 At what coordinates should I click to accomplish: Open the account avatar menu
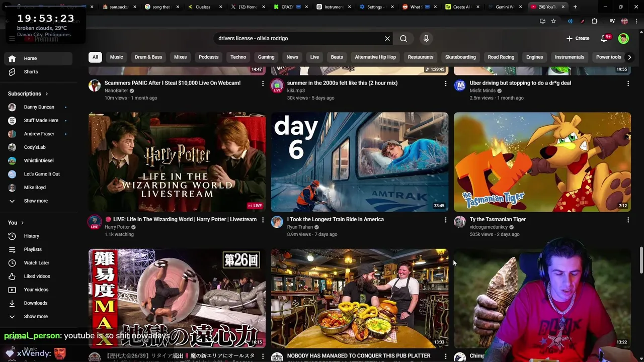point(623,38)
